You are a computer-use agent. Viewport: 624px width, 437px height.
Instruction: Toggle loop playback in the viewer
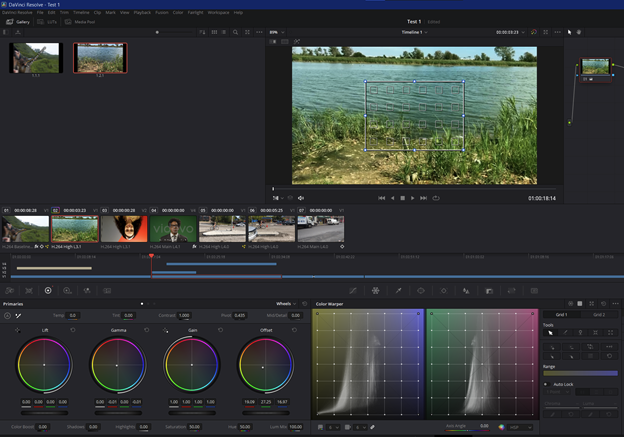[x=436, y=198]
